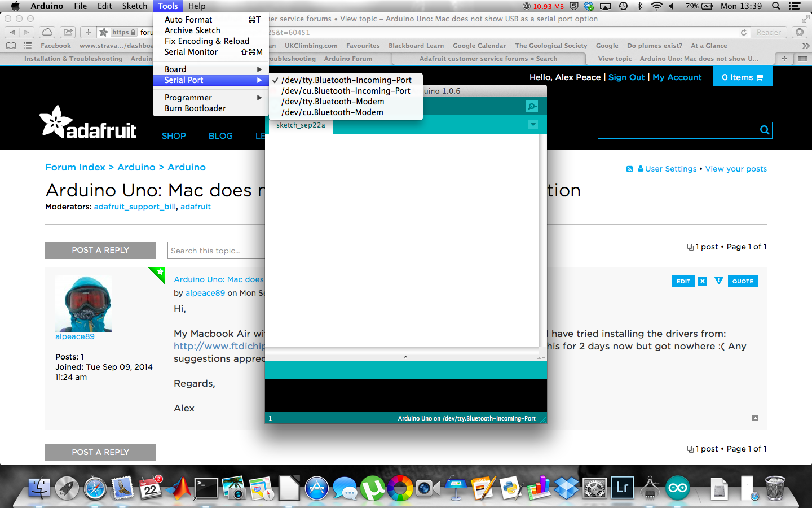Image resolution: width=812 pixels, height=508 pixels.
Task: Click the alpeace89 avatar image
Action: tap(83, 304)
